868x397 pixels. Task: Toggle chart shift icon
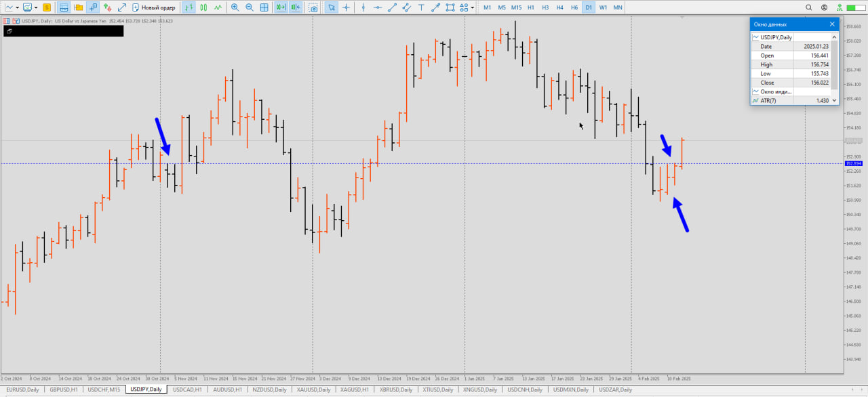pyautogui.click(x=296, y=7)
